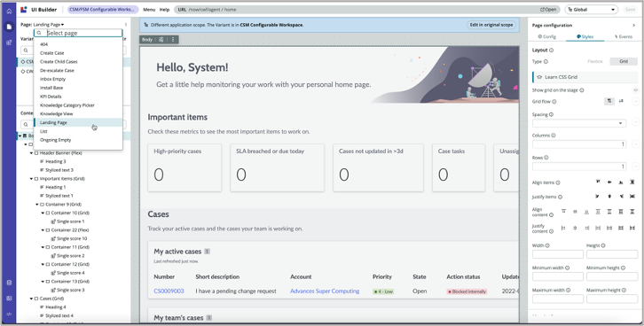The image size is (644, 326).
Task: Click the info icon beside Spacing
Action: 551,115
